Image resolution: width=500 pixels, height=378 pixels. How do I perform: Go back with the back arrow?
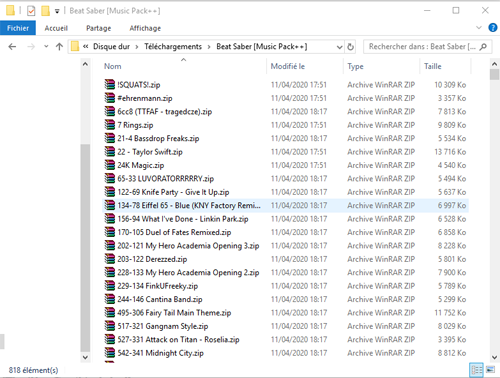(x=12, y=47)
